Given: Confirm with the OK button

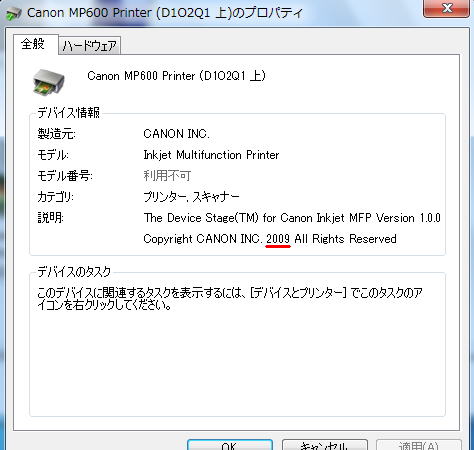Looking at the screenshot, I should pos(230,445).
